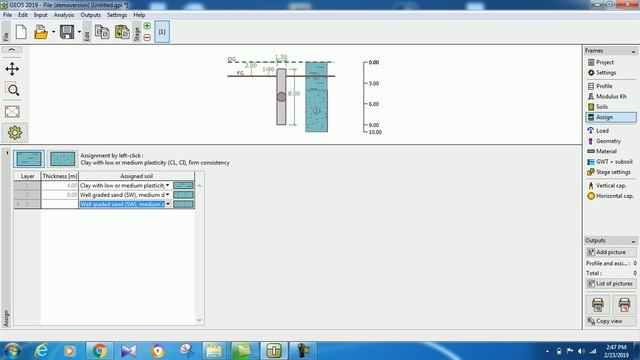Open the File menu
Viewport: 640px width, 360px height.
tap(7, 15)
